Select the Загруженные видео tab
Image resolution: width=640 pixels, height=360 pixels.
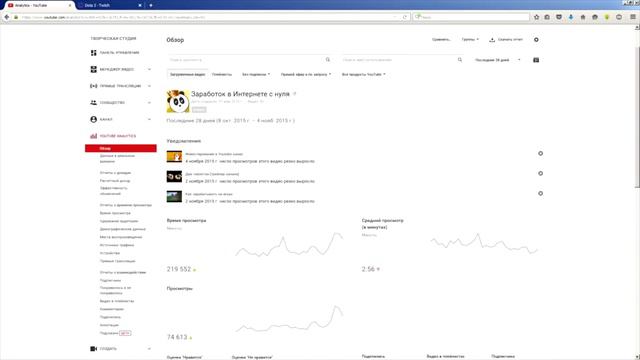(187, 75)
